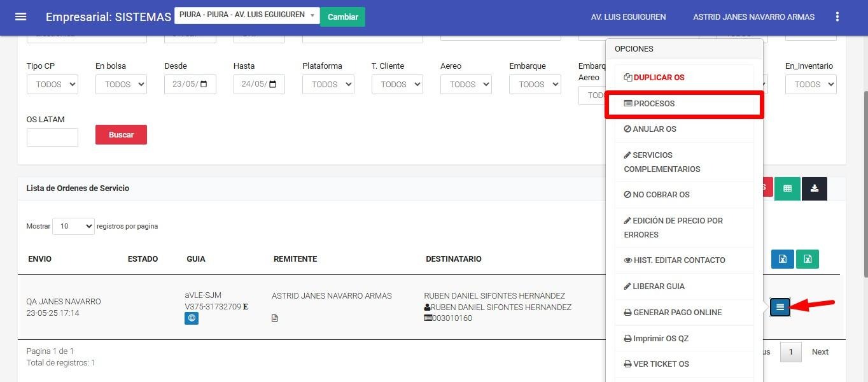Click the green Excel export button
868x382 pixels.
pyautogui.click(x=807, y=258)
